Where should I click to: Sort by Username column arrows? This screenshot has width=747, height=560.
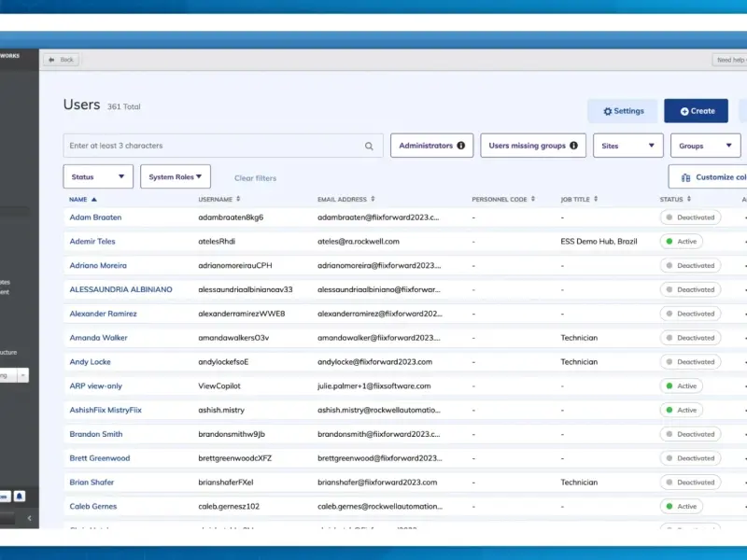(238, 199)
